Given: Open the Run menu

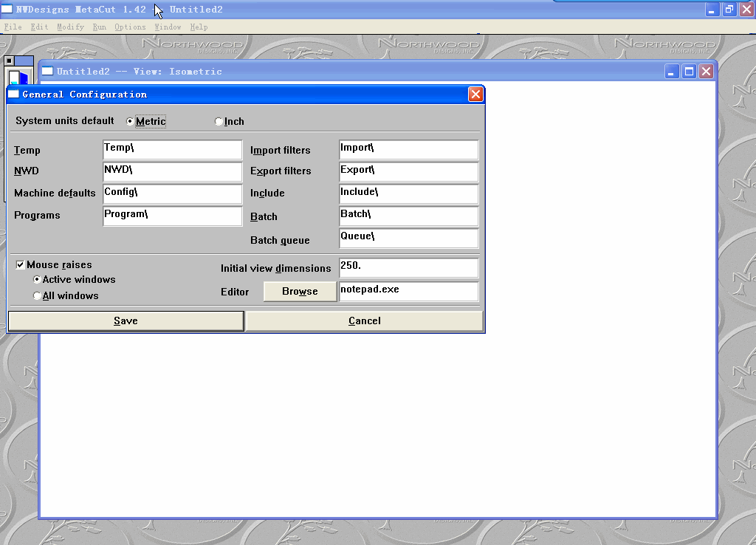Looking at the screenshot, I should click(x=100, y=27).
